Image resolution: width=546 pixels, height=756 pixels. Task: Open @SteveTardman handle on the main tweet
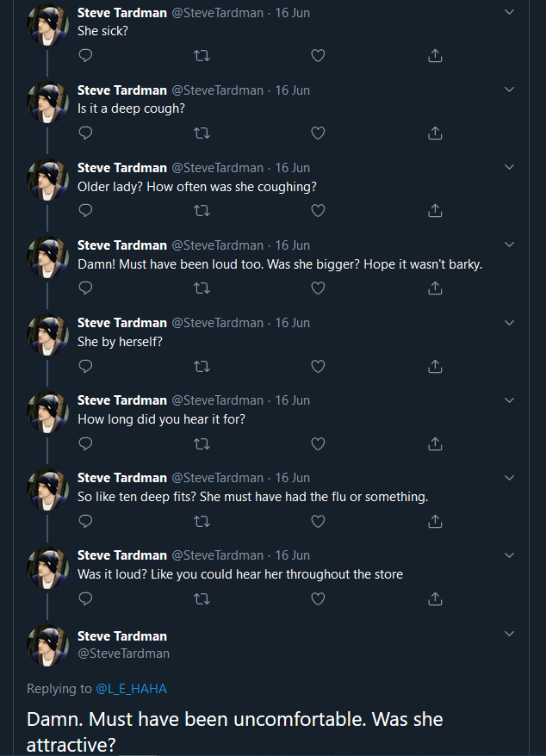pos(123,654)
